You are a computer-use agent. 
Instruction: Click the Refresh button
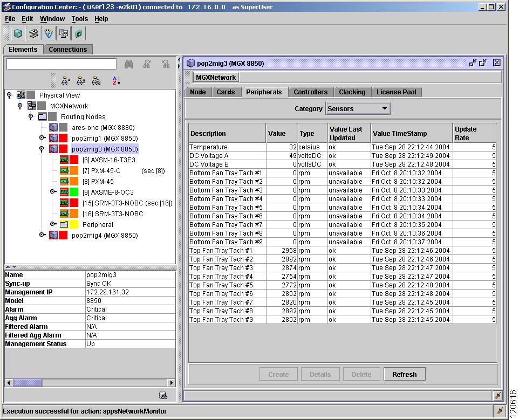pos(405,374)
